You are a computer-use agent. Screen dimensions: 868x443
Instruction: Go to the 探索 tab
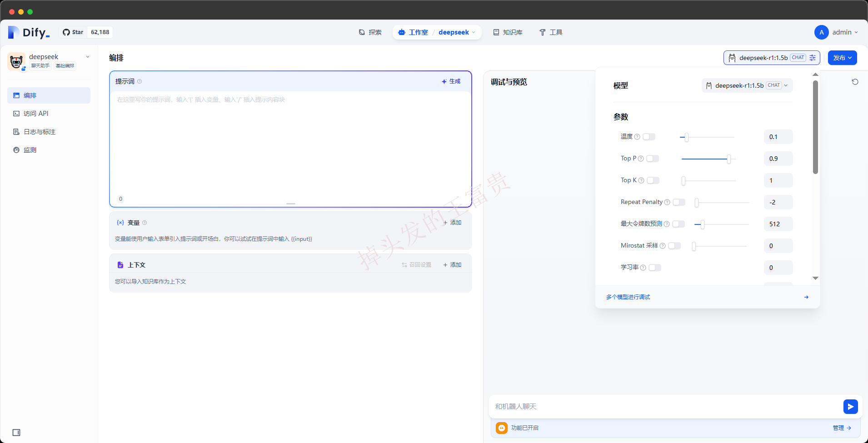[370, 32]
